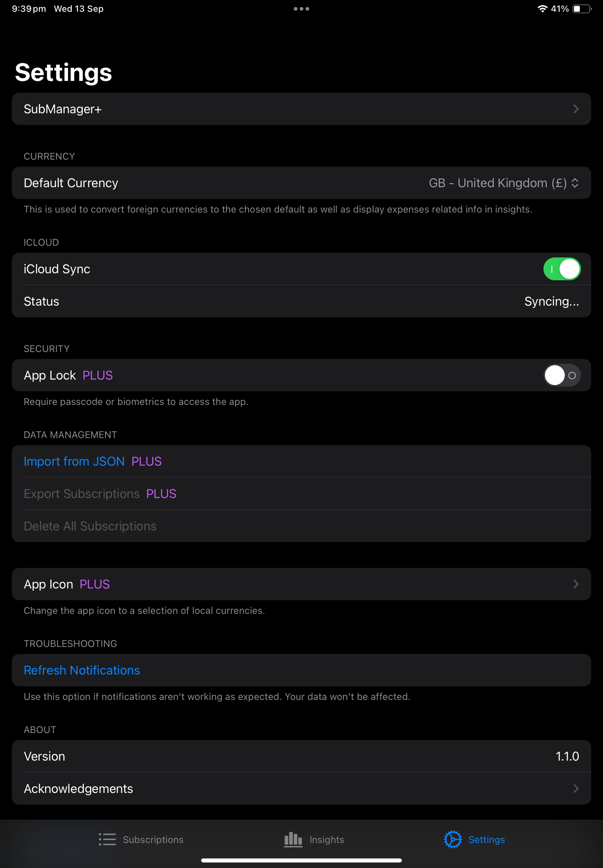This screenshot has height=868, width=603.
Task: Switch to the Subscriptions tab
Action: coord(153,840)
